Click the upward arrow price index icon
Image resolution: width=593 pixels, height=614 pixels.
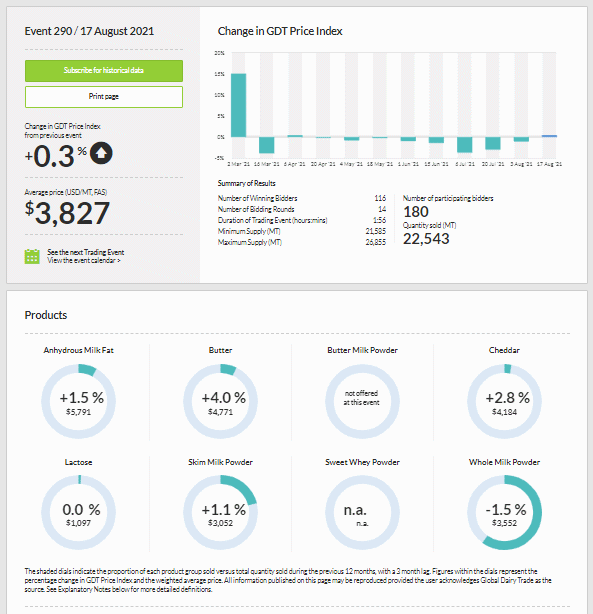(101, 153)
